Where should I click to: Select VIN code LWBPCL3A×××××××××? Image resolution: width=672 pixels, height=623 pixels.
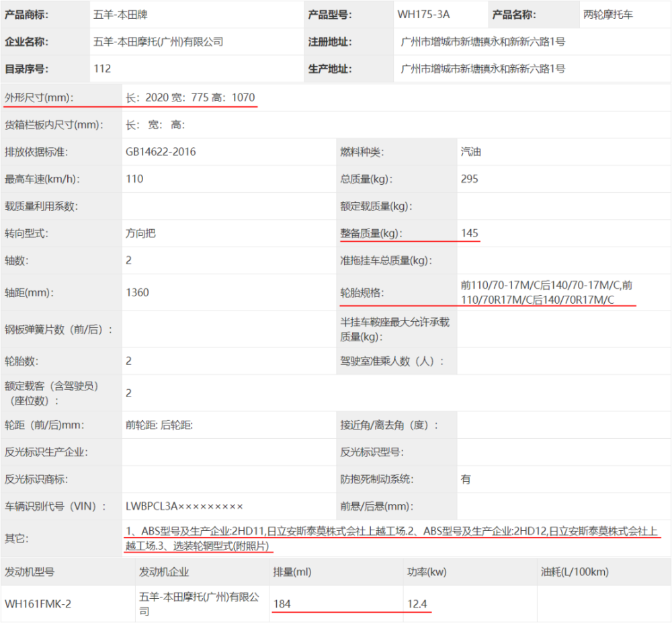184,507
